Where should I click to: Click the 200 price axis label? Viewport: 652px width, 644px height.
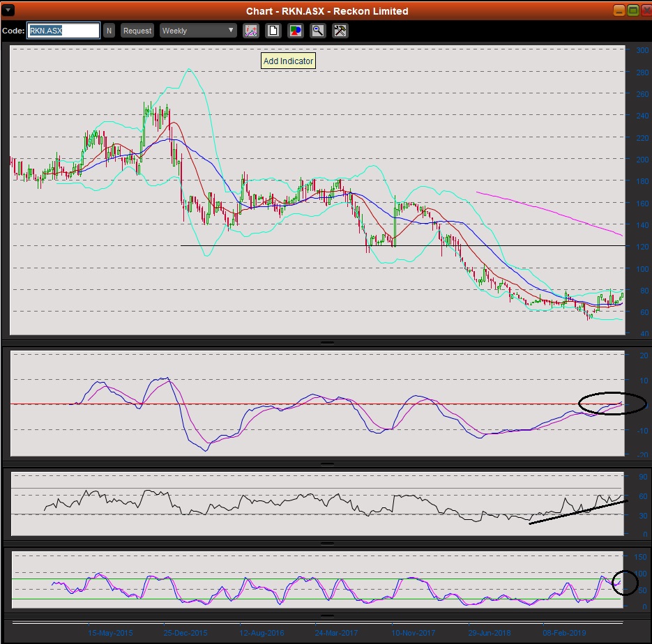(642, 160)
